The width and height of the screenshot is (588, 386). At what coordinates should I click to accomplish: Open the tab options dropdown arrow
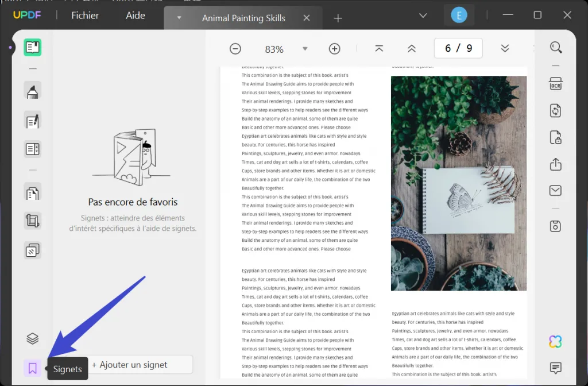(179, 18)
